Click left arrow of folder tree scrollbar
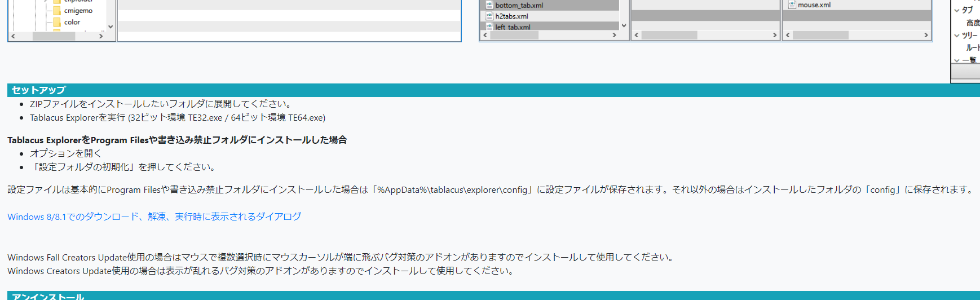Image resolution: width=980 pixels, height=300 pixels. (14, 36)
